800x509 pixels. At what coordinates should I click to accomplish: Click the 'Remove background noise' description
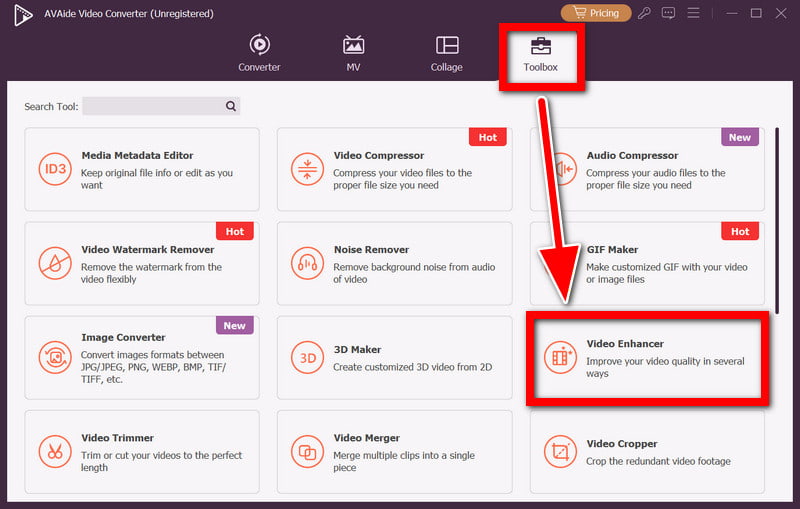point(414,273)
